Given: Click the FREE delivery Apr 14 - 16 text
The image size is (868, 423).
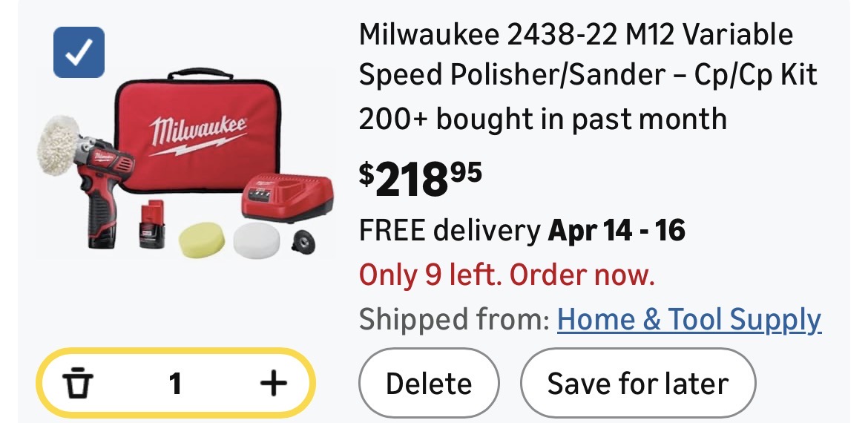Looking at the screenshot, I should pyautogui.click(x=522, y=232).
